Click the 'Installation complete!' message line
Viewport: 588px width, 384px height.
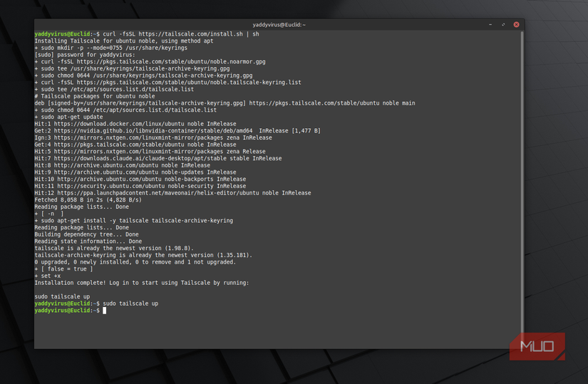pyautogui.click(x=142, y=283)
